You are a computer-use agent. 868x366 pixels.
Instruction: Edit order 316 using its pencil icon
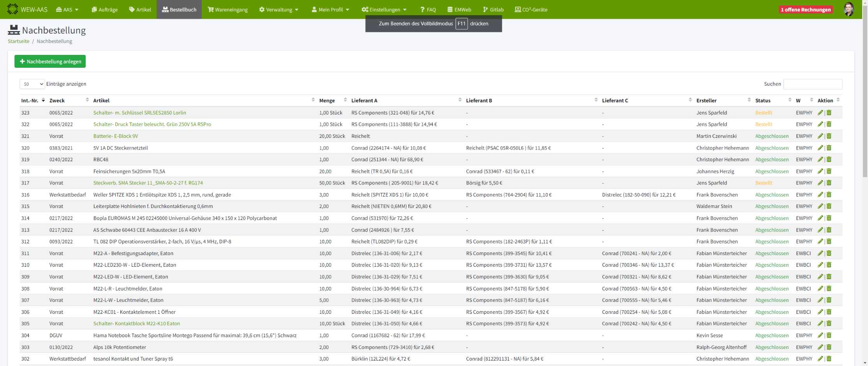[x=820, y=195]
